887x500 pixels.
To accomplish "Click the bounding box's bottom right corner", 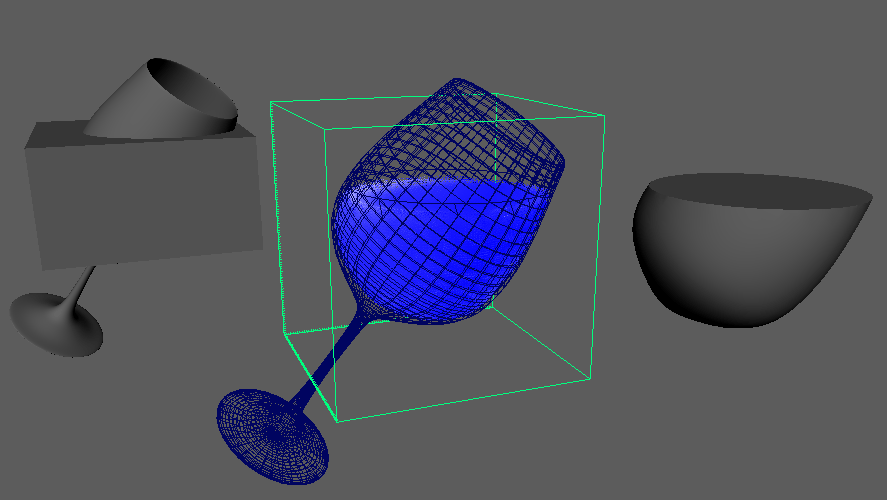I will point(590,379).
